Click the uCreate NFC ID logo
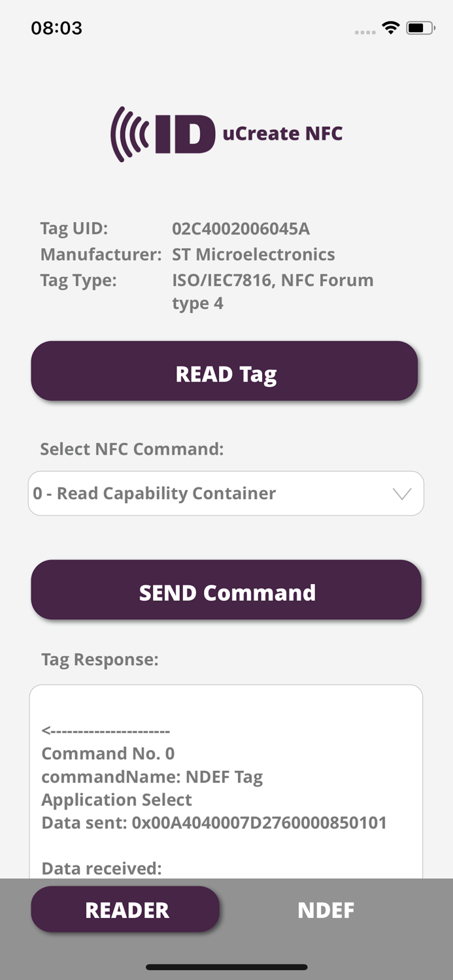The image size is (453, 980). click(x=226, y=133)
